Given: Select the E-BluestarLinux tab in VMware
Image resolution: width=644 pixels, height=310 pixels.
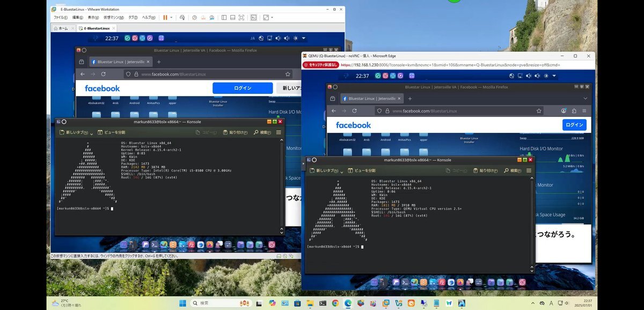Looking at the screenshot, I should [x=97, y=28].
